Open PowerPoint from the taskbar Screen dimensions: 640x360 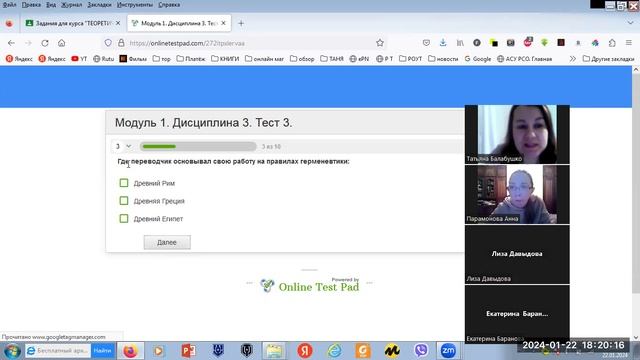pyautogui.click(x=188, y=351)
